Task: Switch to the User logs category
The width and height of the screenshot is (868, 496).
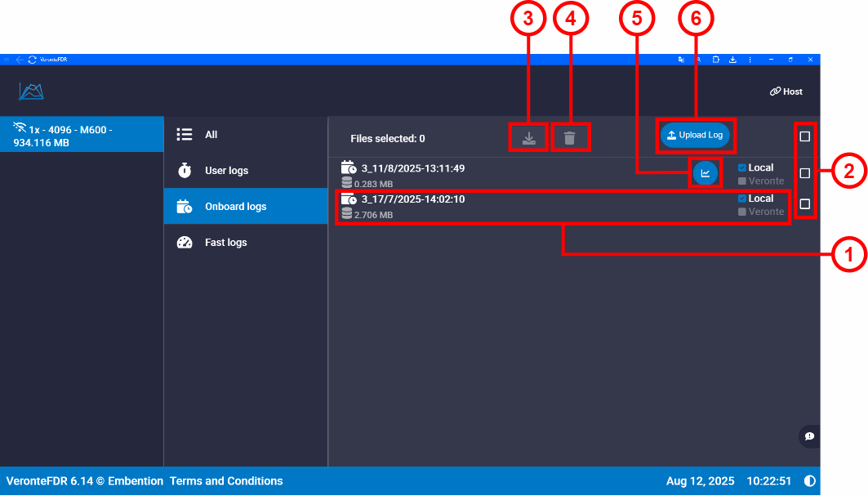Action: click(x=226, y=171)
